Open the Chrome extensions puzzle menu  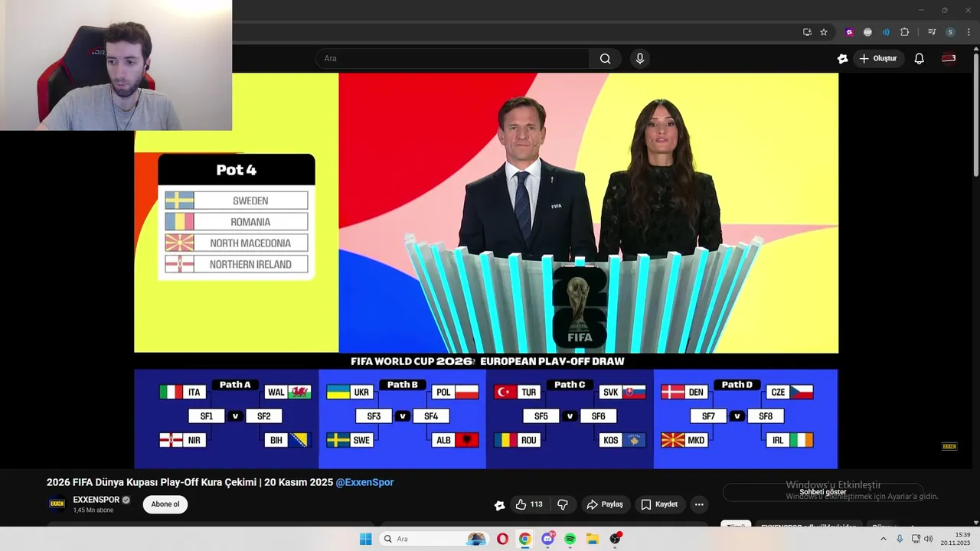(x=904, y=32)
